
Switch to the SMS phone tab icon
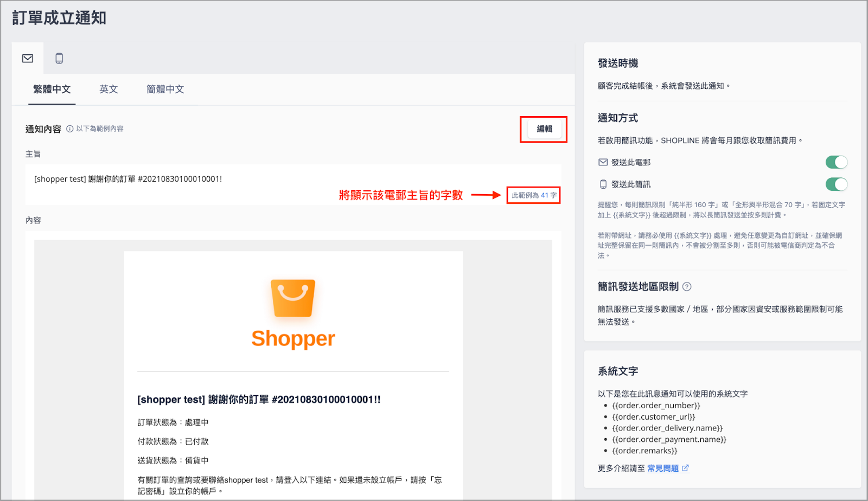[x=59, y=59]
